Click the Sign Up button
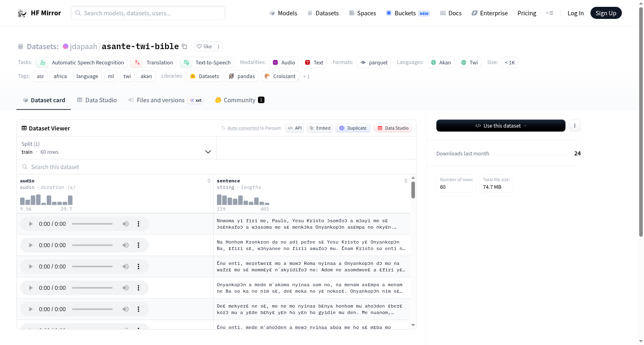The image size is (644, 345). point(606,13)
